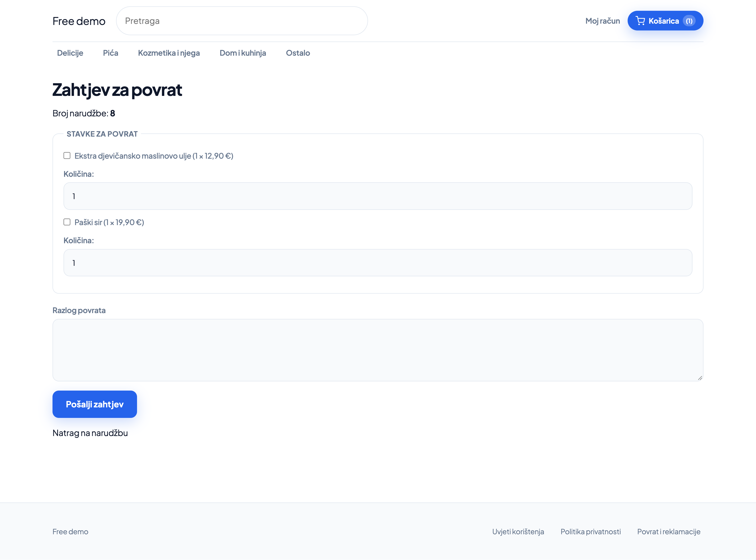Open Politika privatnosti footer link

tap(590, 532)
